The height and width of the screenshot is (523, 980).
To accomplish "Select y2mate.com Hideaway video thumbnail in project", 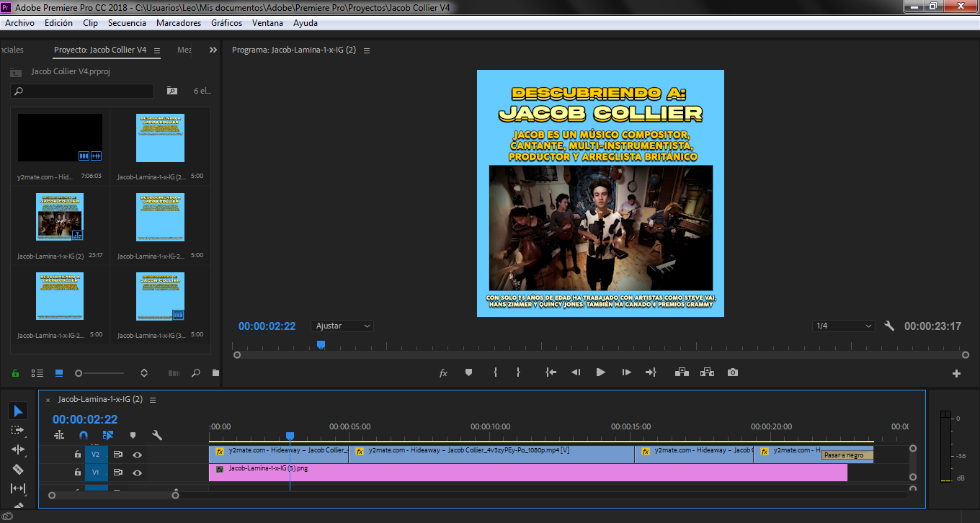I will coord(60,138).
